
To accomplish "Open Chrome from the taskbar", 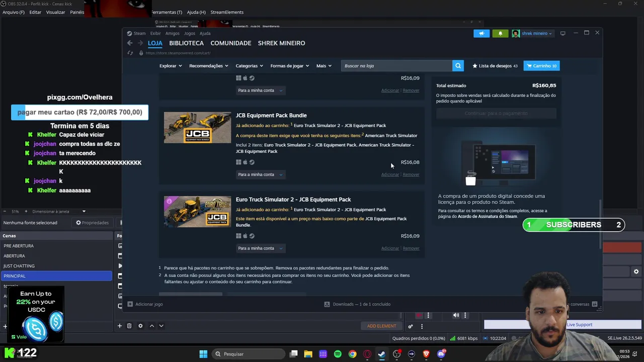I will pyautogui.click(x=352, y=354).
